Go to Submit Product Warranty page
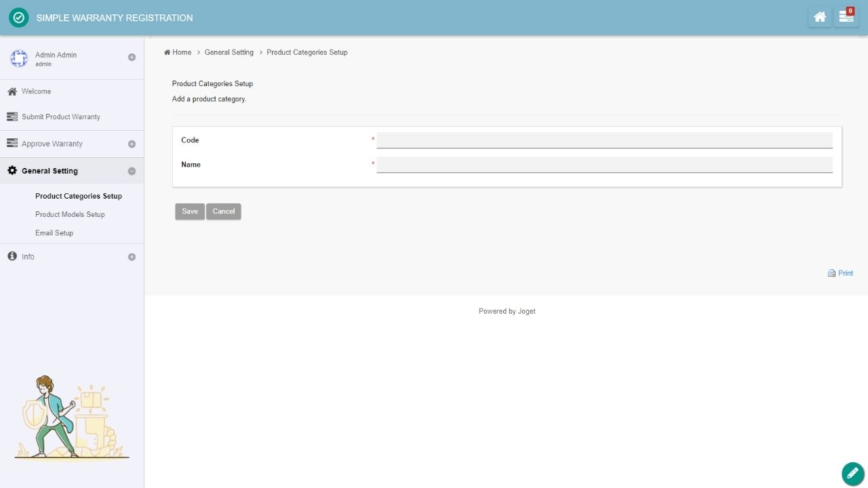 [60, 117]
